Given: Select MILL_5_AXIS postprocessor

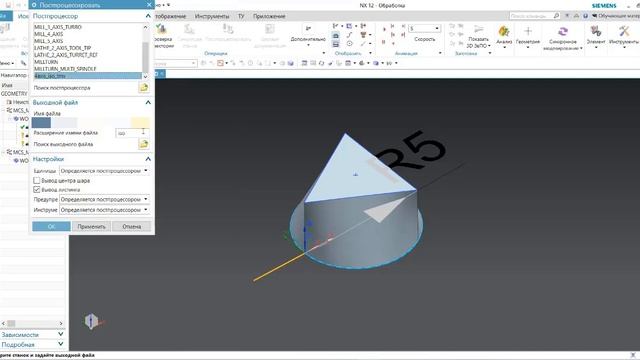Looking at the screenshot, I should tap(87, 41).
